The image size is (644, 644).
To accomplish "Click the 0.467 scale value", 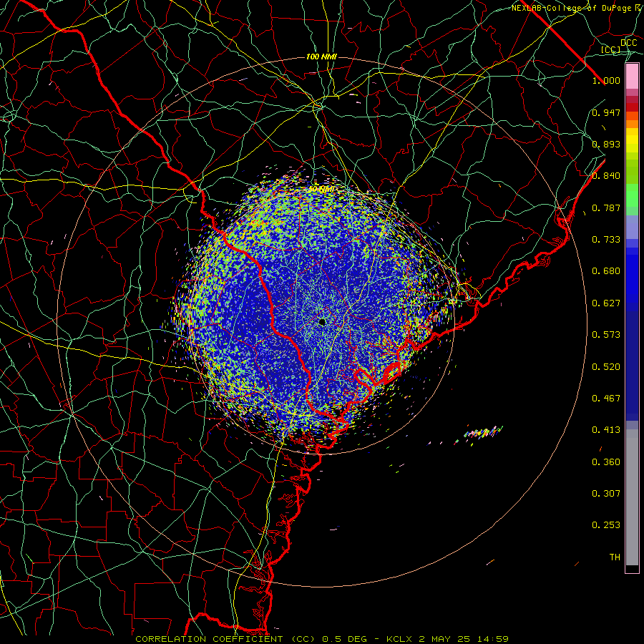I will pyautogui.click(x=606, y=399).
